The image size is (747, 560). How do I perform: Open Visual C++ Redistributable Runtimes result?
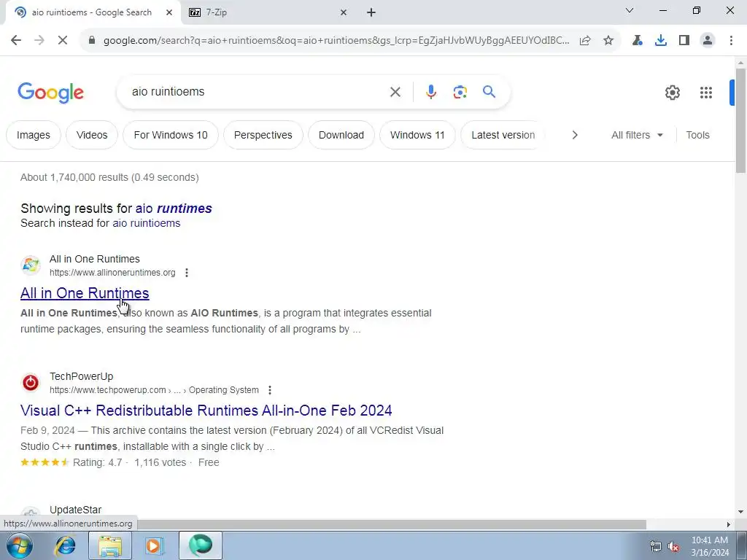206,411
